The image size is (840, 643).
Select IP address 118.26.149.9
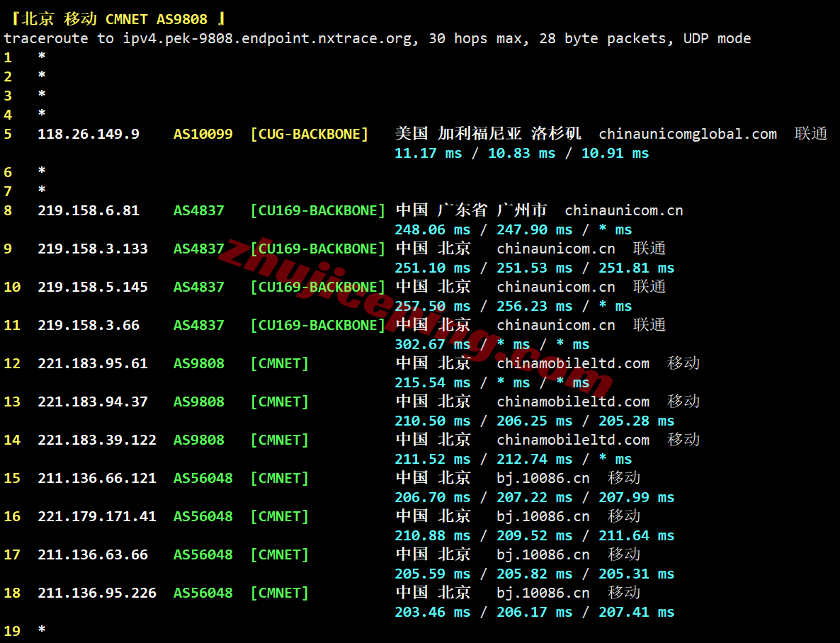(89, 134)
